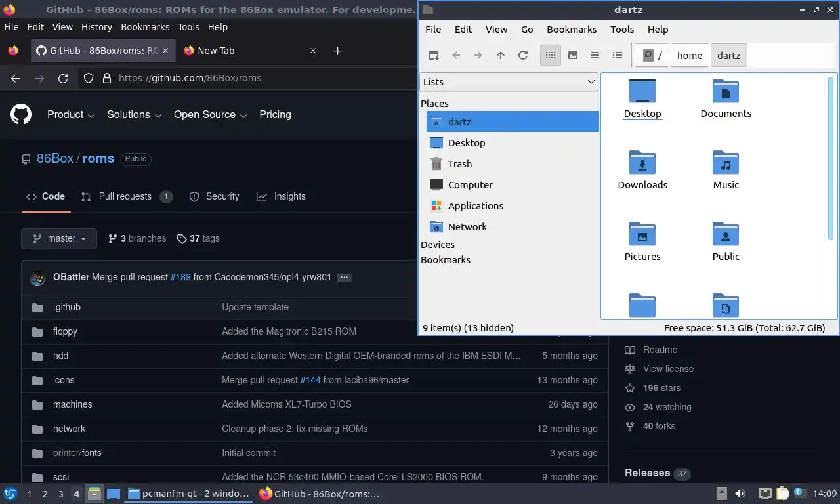Switch to thumbnail view mode
Viewport: 840px width, 504px height.
coord(573,56)
